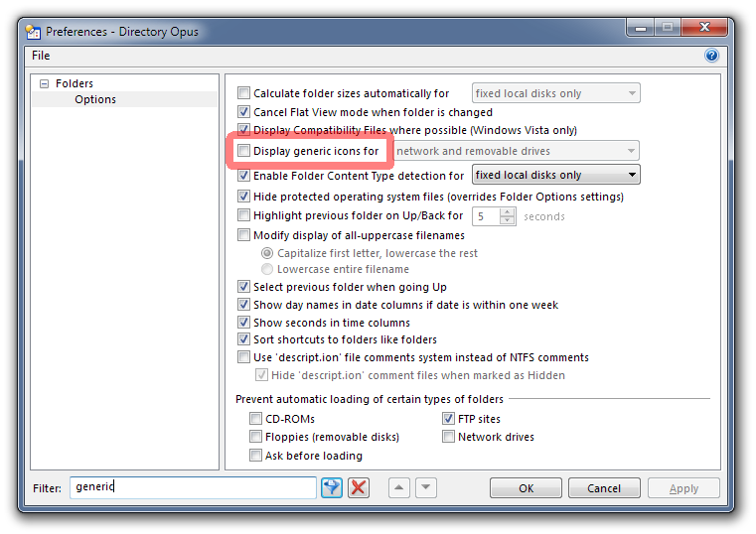The image size is (756, 534).
Task: Enable Calculate folder sizes automatically checkbox
Action: 244,93
